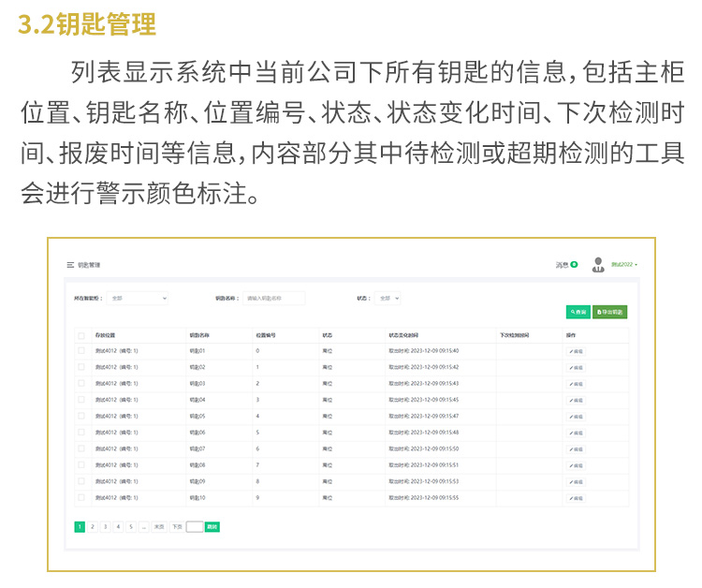Expand the 测试2022 account dropdown
This screenshot has width=702, height=588.
(624, 265)
